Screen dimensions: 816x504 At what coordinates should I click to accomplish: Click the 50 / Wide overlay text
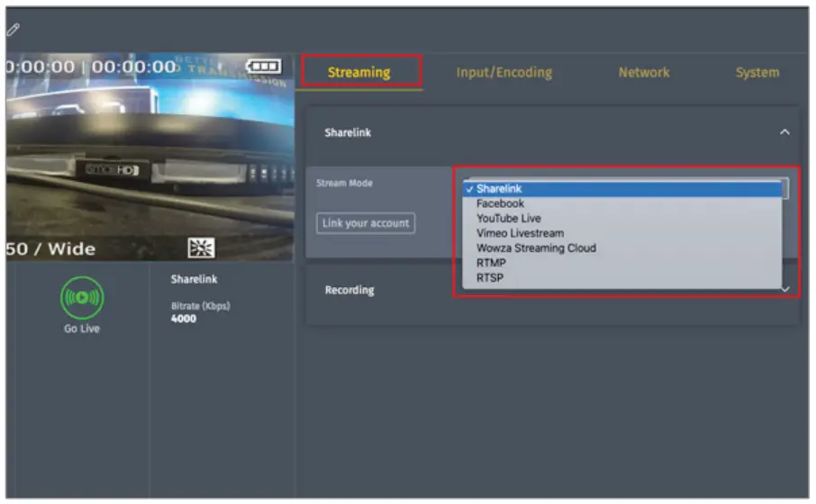51,248
